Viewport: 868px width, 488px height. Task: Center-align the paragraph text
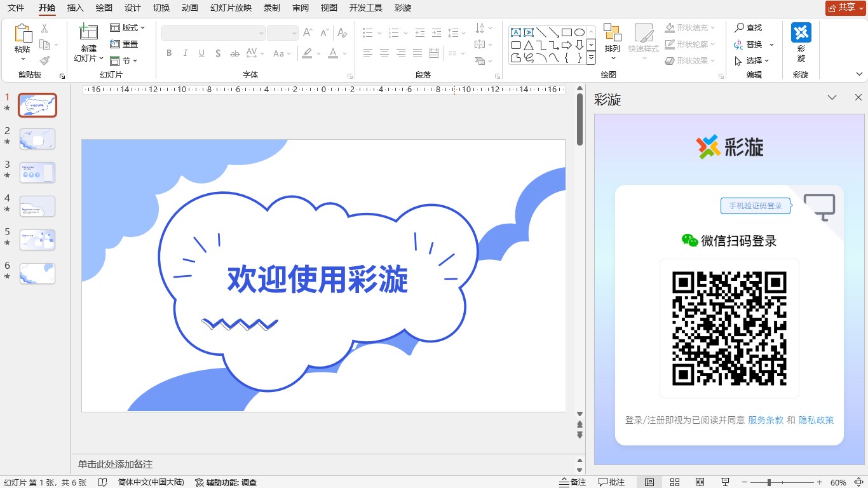click(x=384, y=53)
